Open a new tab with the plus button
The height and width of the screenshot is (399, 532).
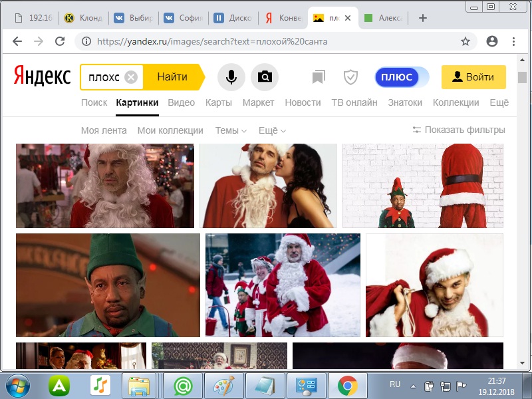pyautogui.click(x=423, y=18)
